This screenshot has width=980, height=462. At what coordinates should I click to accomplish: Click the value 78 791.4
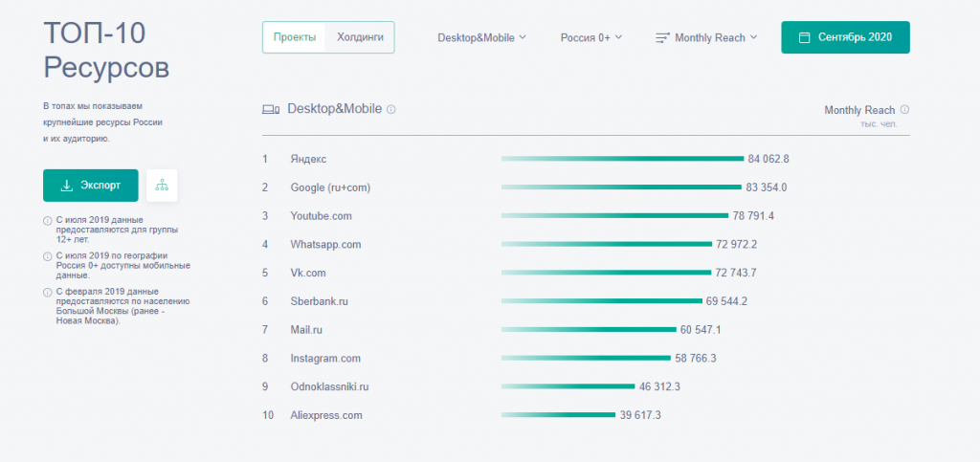click(x=753, y=216)
